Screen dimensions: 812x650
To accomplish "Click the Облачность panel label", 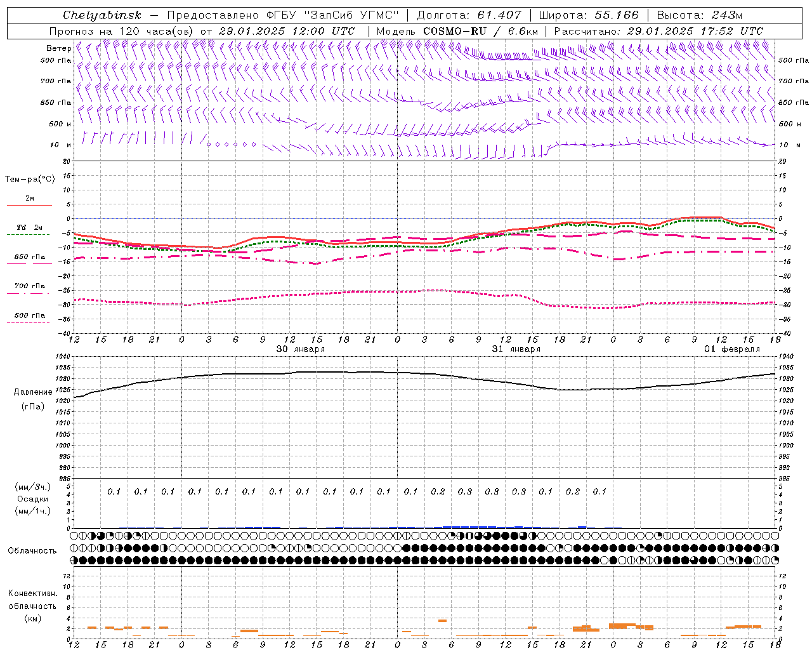I will pyautogui.click(x=32, y=551).
